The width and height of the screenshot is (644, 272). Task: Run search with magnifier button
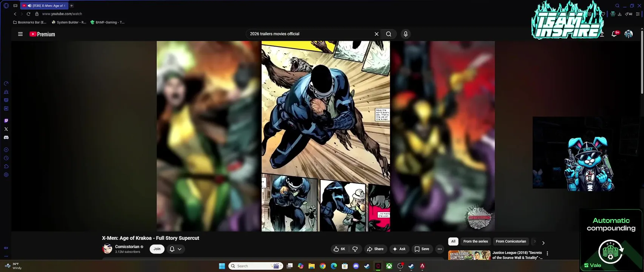tap(388, 34)
